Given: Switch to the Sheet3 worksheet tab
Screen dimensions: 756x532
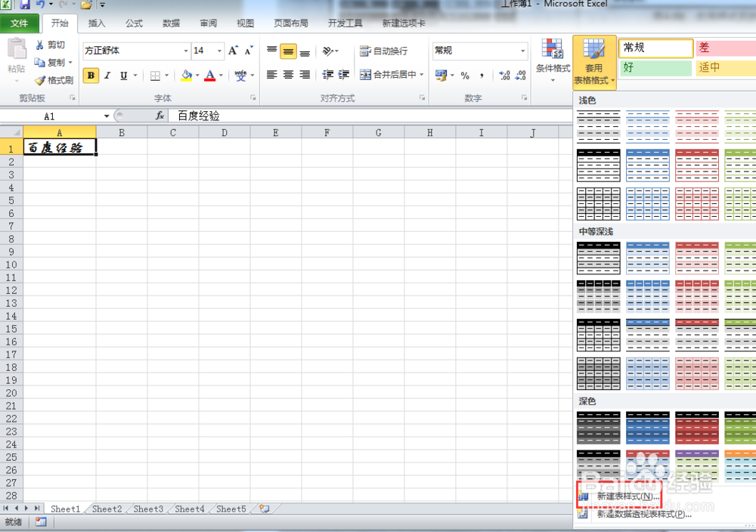Looking at the screenshot, I should [147, 509].
